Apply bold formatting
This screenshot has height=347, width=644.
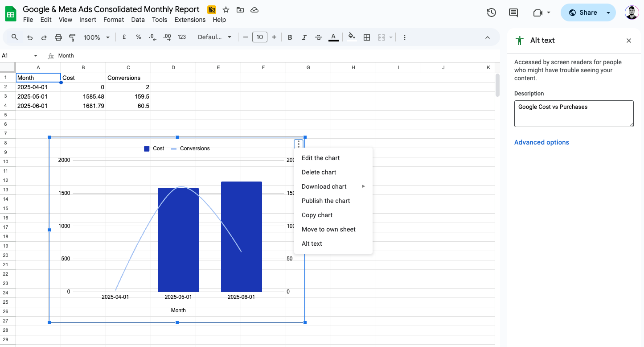point(290,37)
